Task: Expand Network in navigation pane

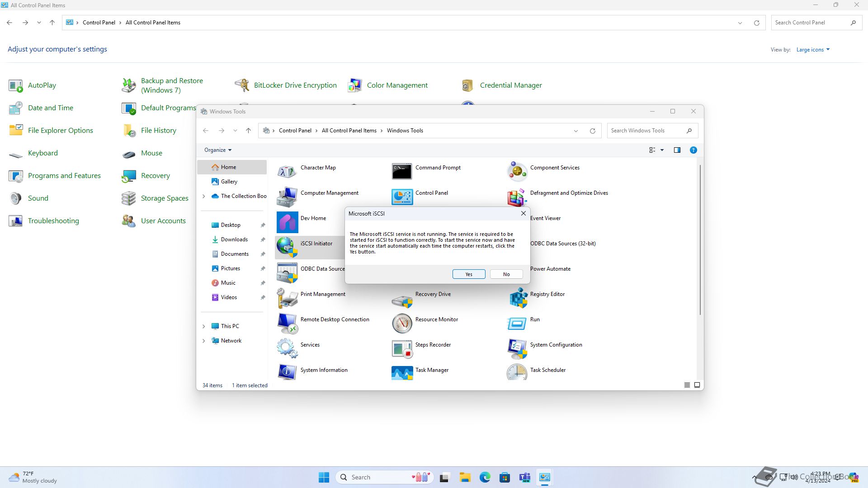Action: pos(203,341)
